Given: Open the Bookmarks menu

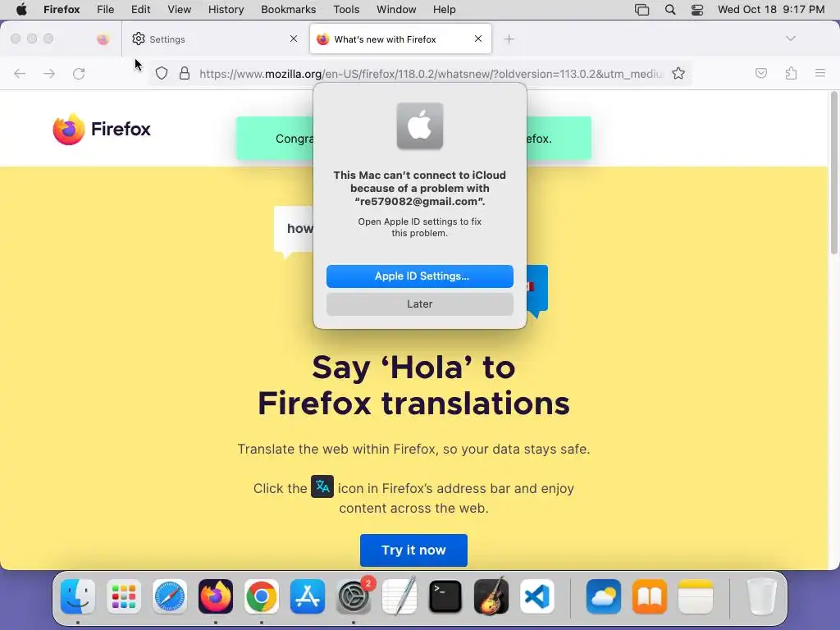Looking at the screenshot, I should click(288, 10).
